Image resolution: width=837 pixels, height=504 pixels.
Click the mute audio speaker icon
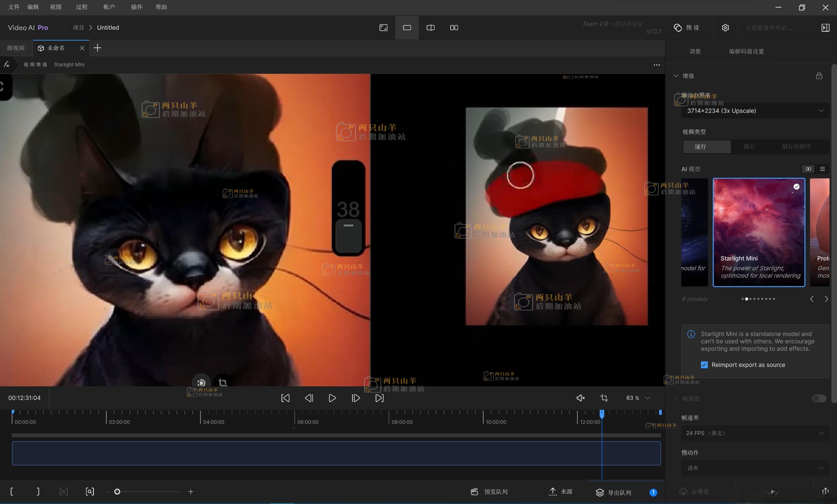click(x=580, y=398)
